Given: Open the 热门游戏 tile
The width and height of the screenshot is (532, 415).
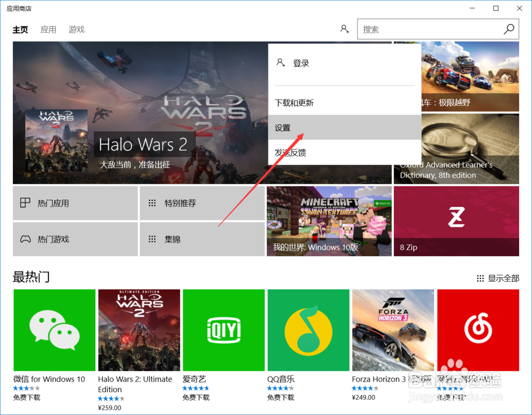Looking at the screenshot, I should tap(76, 239).
